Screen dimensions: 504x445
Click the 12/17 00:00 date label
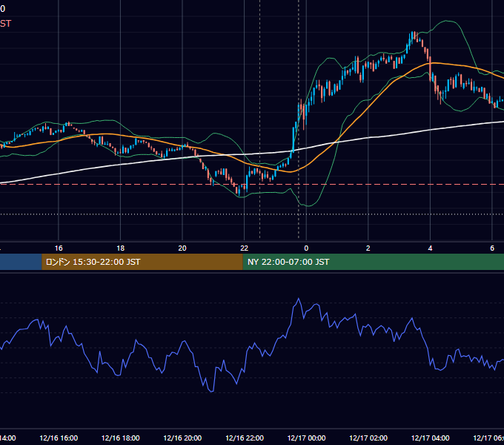point(306,438)
